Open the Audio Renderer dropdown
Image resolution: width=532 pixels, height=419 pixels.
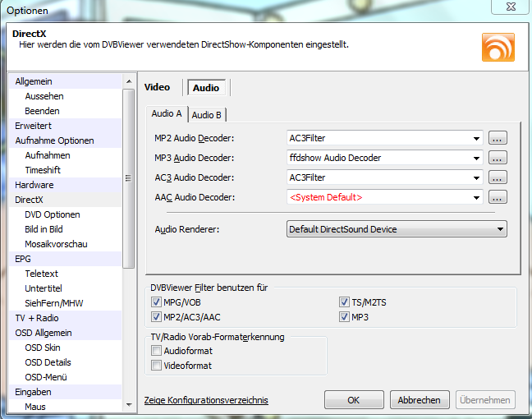397,229
